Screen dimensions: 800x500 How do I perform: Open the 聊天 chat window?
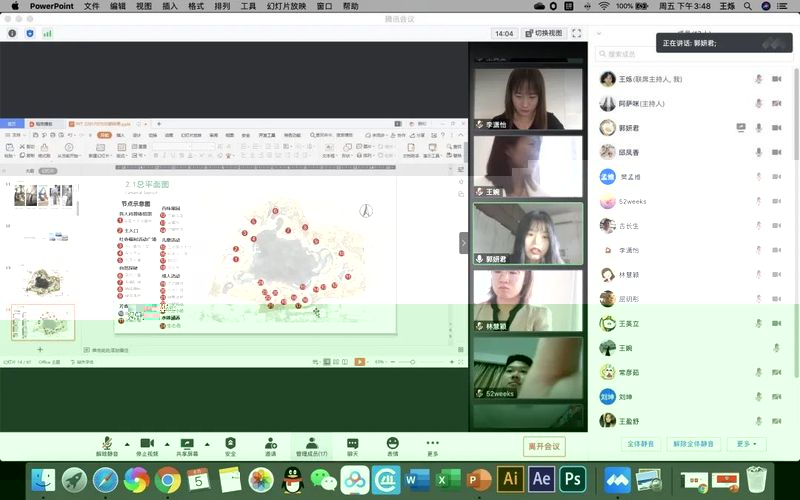(x=353, y=446)
